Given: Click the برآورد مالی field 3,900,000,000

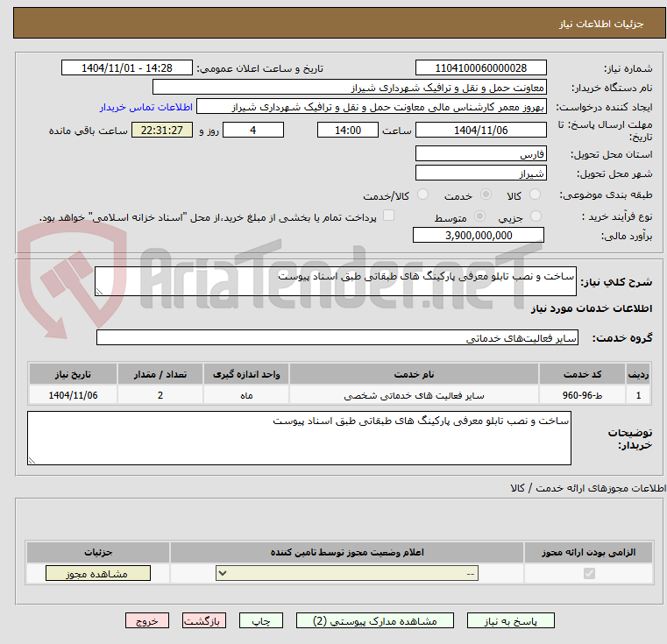Looking at the screenshot, I should 479,235.
